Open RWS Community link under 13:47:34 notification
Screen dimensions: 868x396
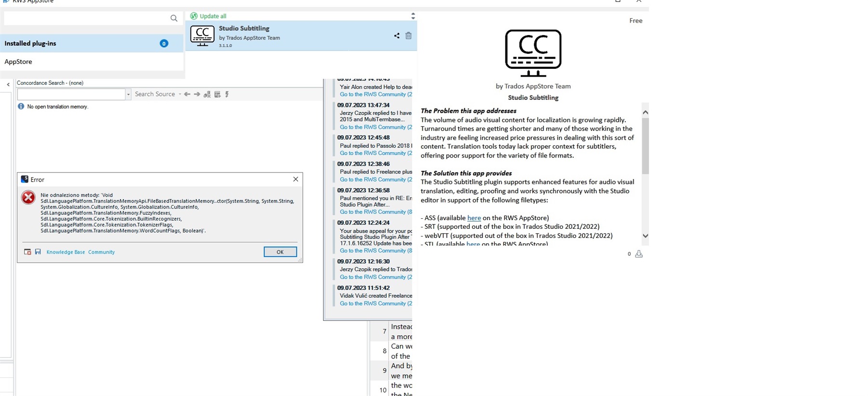tap(376, 127)
